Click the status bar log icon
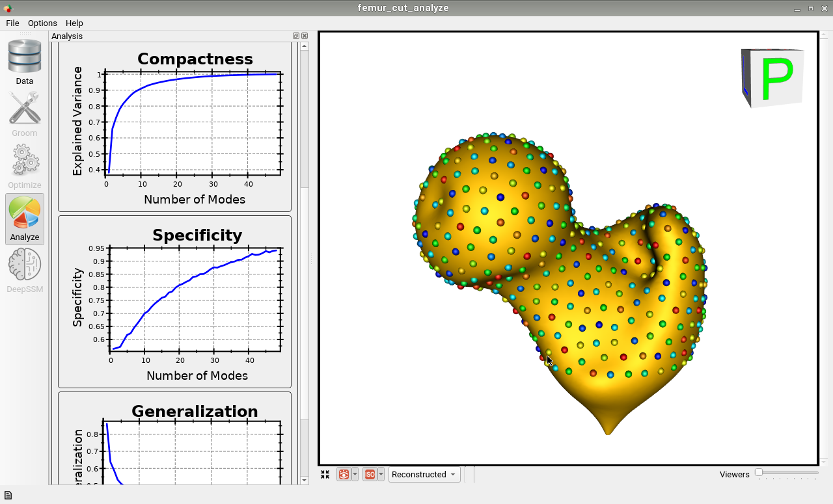Image resolution: width=833 pixels, height=504 pixels. 8,496
